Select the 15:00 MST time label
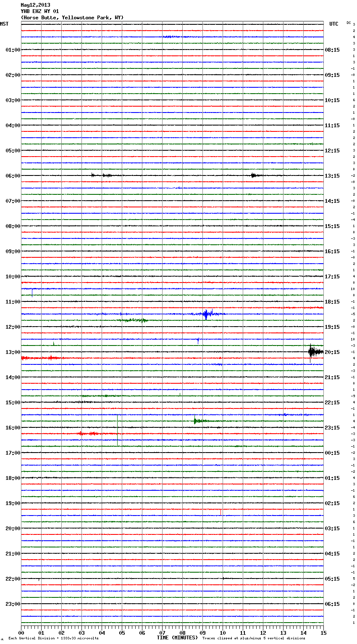Screen dimensions: 357x644 13,403
